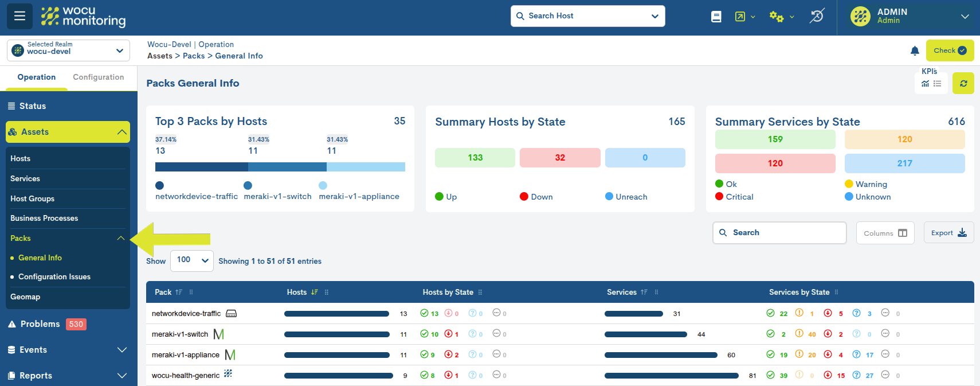Refresh the Packs General Info page
The width and height of the screenshot is (980, 386).
click(x=963, y=83)
